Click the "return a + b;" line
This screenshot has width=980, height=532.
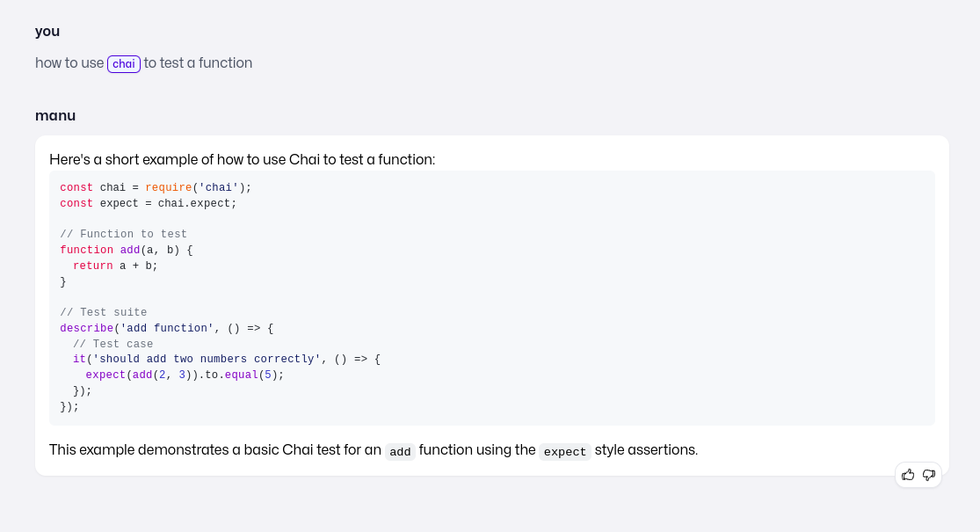(x=115, y=266)
